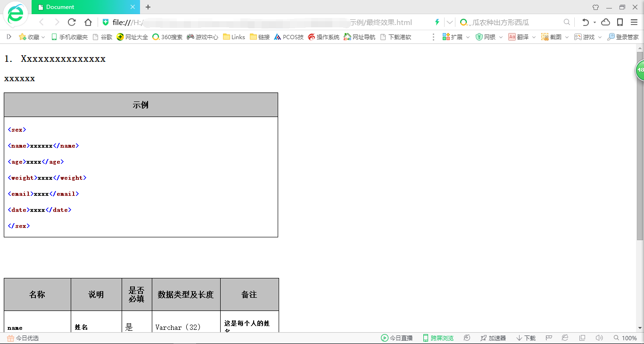This screenshot has height=344, width=644.
Task: Open the skin changer shirt icon
Action: pyautogui.click(x=595, y=7)
